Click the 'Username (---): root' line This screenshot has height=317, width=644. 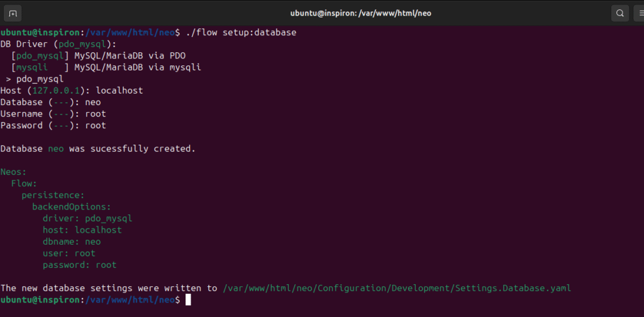(x=53, y=114)
